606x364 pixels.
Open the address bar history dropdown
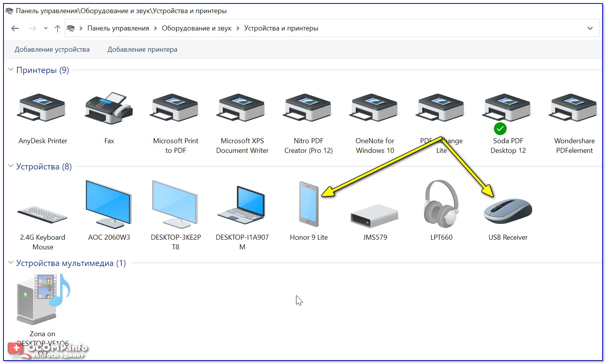pyautogui.click(x=590, y=28)
